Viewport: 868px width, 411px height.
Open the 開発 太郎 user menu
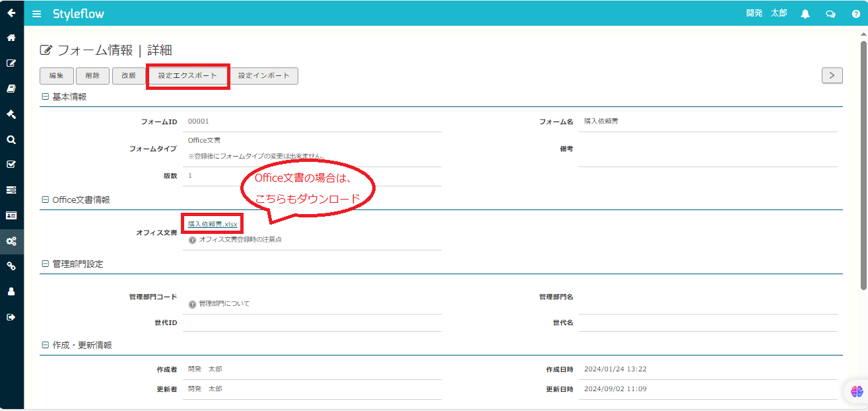tap(766, 13)
